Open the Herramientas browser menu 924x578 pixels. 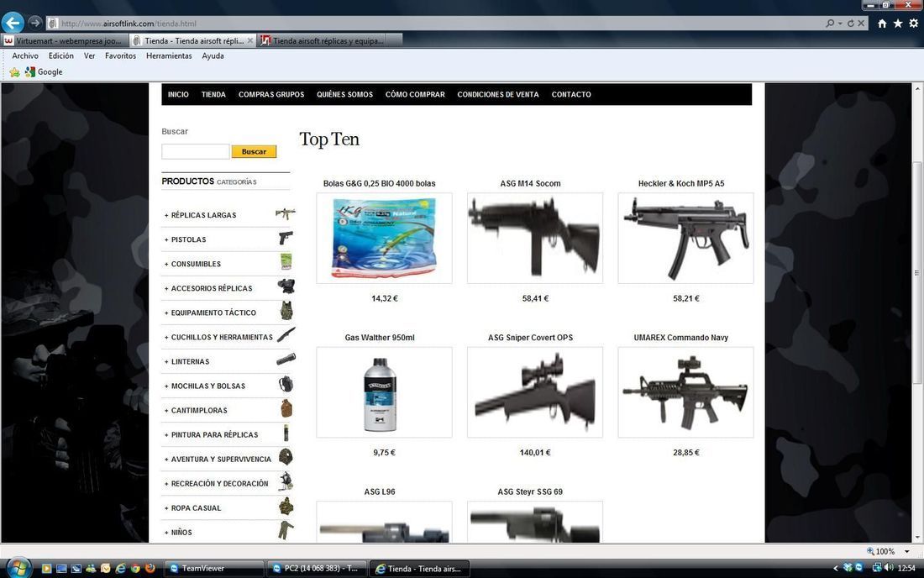tap(169, 56)
